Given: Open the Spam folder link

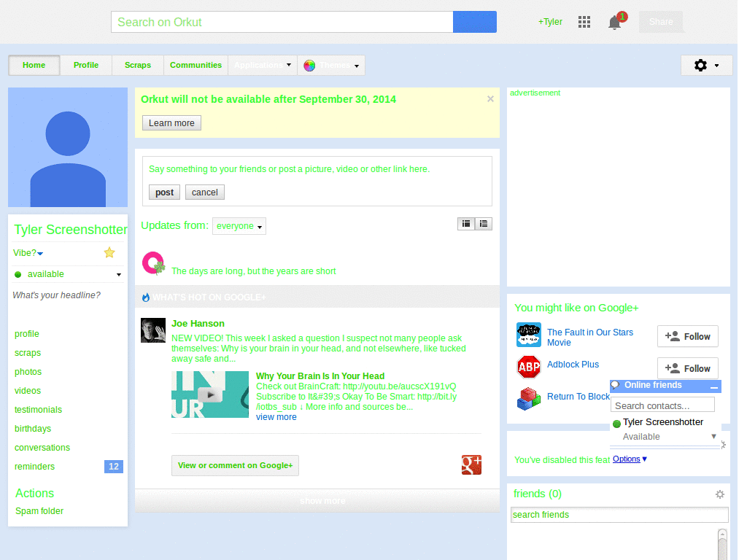Looking at the screenshot, I should click(39, 511).
